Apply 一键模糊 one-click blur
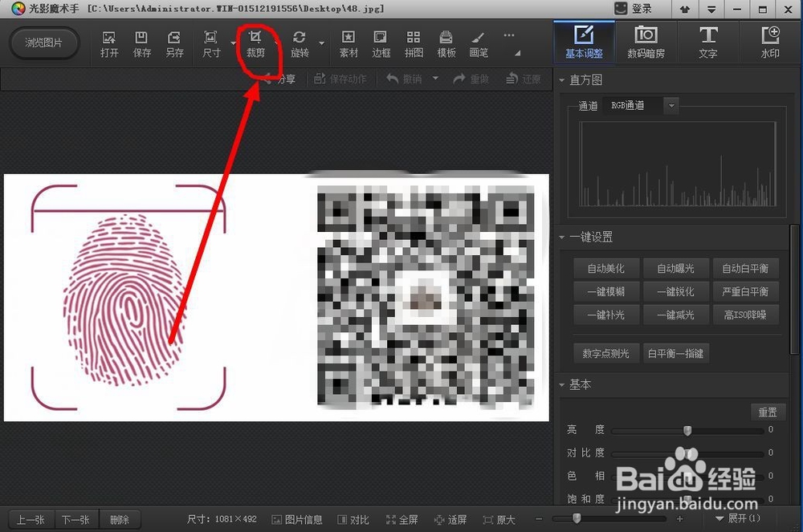Viewport: 803px width, 532px height. [x=606, y=291]
